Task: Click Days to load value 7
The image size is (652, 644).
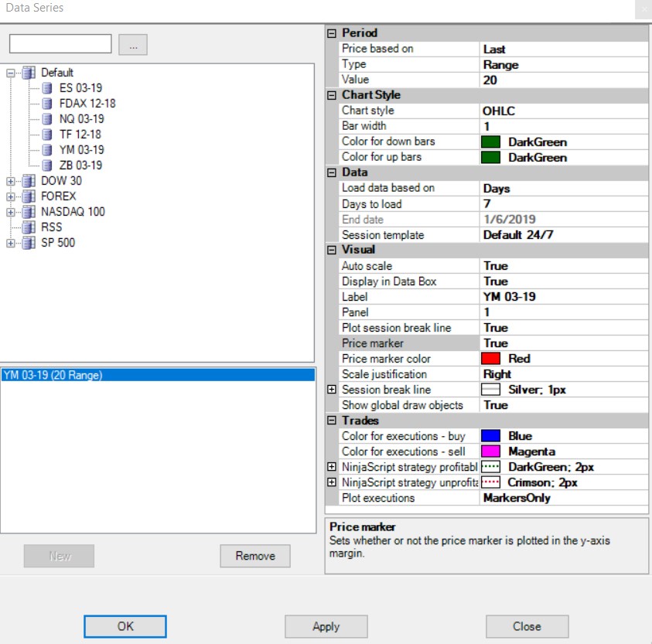Action: [x=563, y=204]
